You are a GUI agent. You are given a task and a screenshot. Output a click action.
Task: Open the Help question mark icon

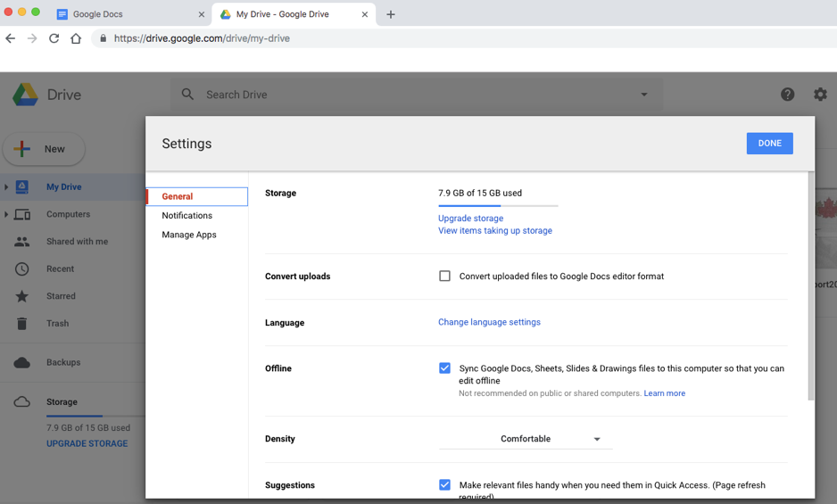[787, 95]
